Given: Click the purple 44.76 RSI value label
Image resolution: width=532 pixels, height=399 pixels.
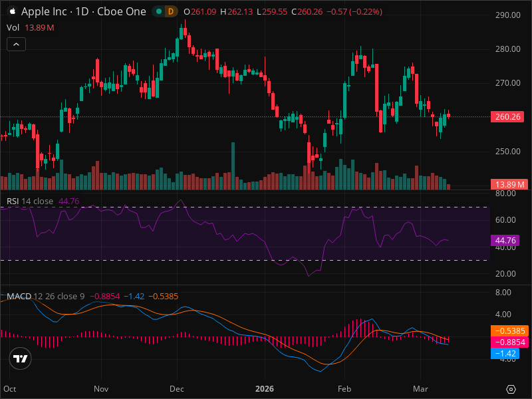Looking at the screenshot, I should click(x=505, y=240).
